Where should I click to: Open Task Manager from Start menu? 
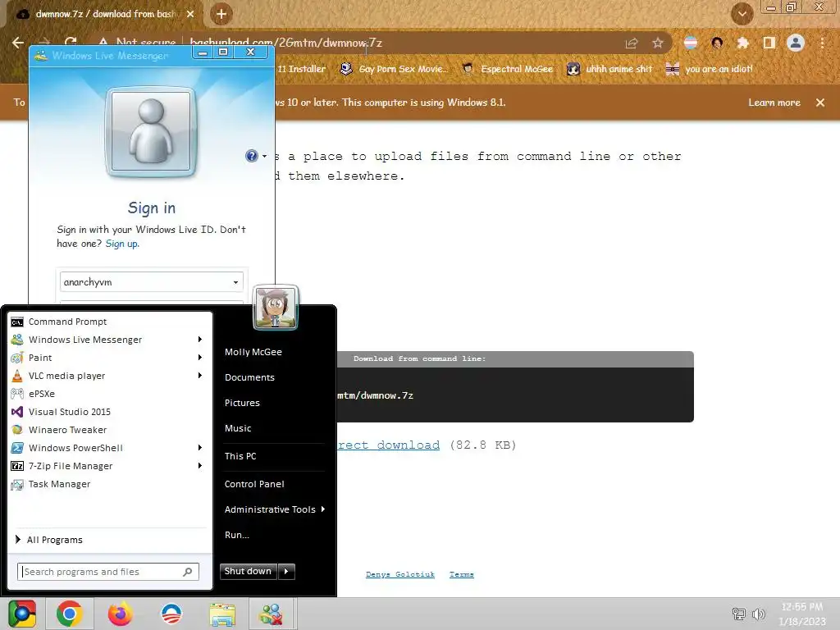pos(59,484)
